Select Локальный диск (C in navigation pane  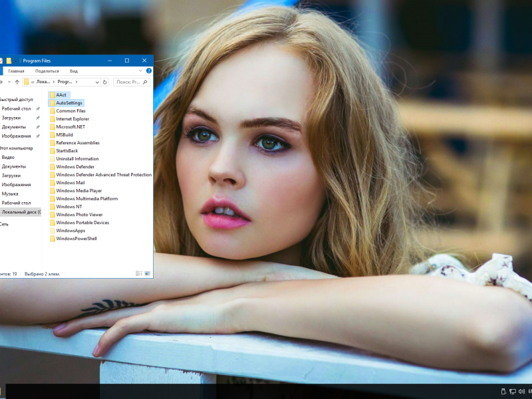21,212
